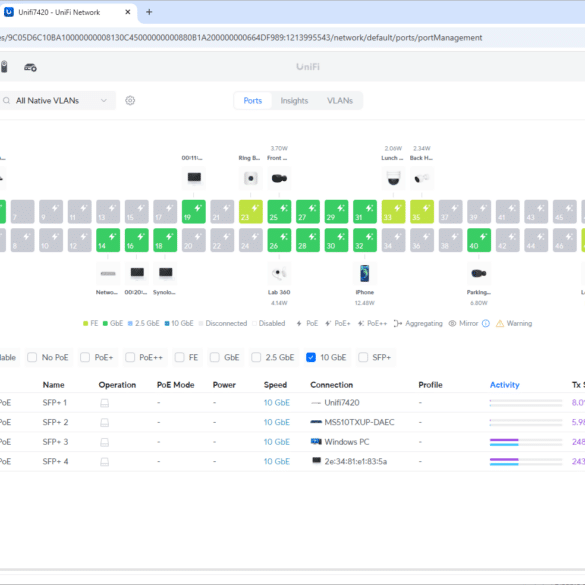Click the SFP+ 3 operation port icon
This screenshot has width=585, height=585.
coord(104,442)
